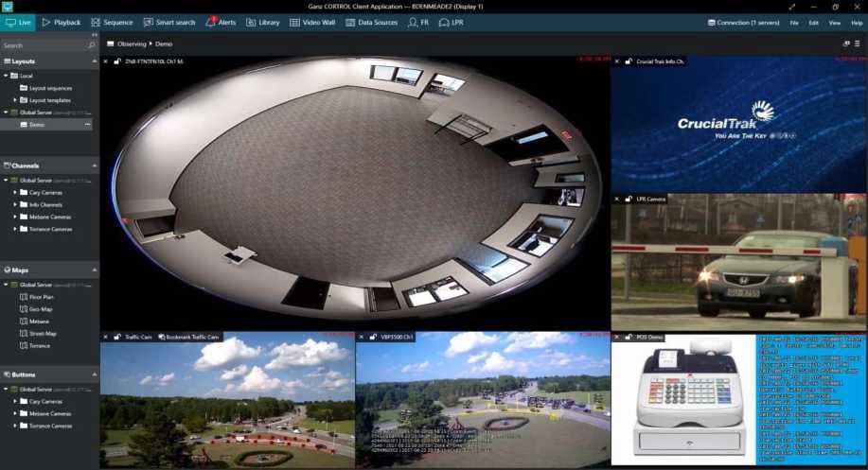Expand the Layout templates folder
Image resolution: width=868 pixels, height=470 pixels.
(x=16, y=99)
